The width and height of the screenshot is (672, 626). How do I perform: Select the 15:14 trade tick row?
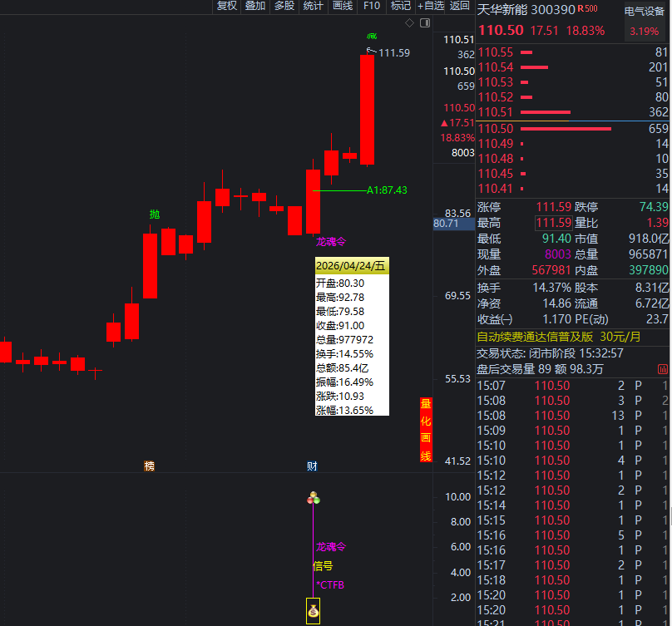573,505
